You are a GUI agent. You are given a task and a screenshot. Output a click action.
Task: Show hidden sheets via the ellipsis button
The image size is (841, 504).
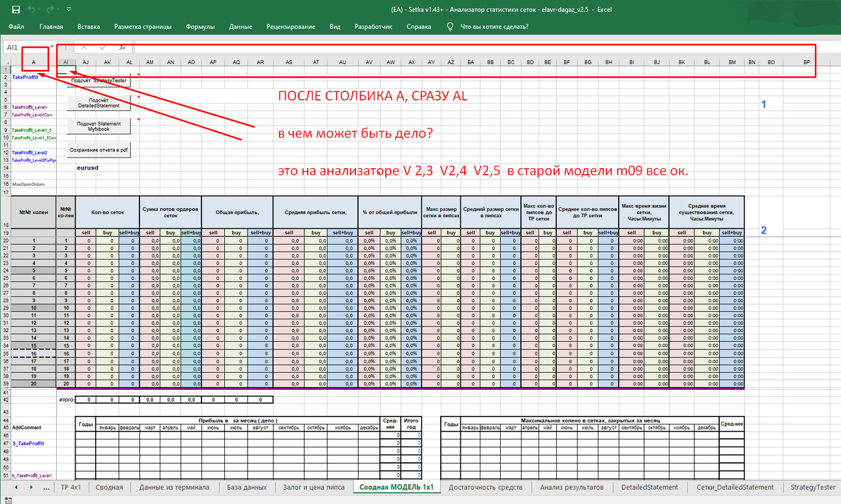(x=46, y=487)
